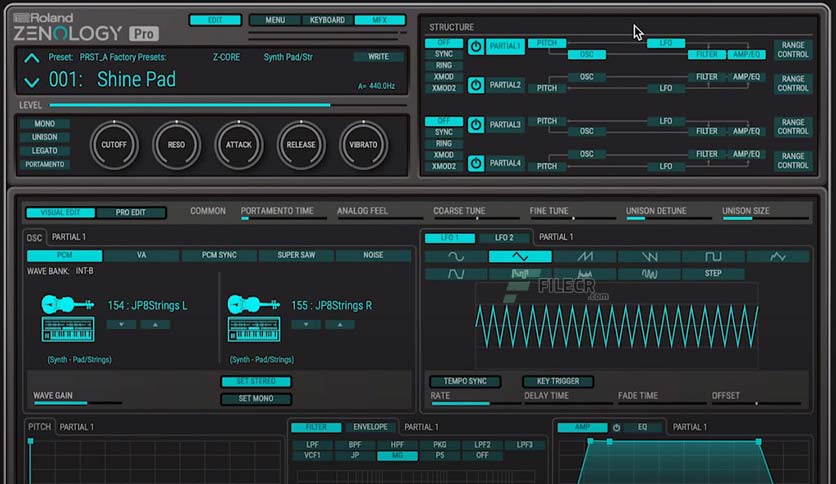Click keyboard icon under JP8Strings L
The width and height of the screenshot is (836, 484).
[x=68, y=329]
